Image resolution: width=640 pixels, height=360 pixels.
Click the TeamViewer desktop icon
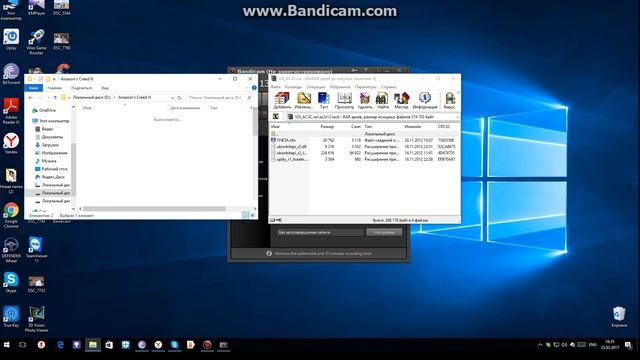[36, 250]
